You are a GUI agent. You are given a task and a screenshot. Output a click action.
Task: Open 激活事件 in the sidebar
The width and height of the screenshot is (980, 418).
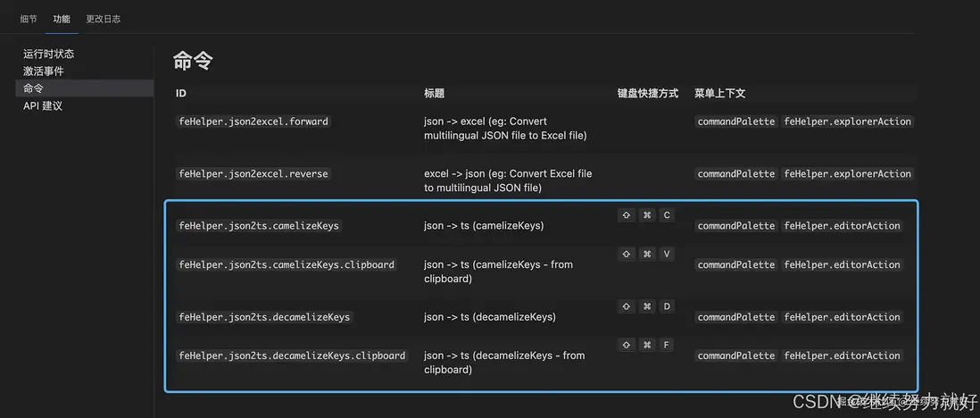[44, 71]
